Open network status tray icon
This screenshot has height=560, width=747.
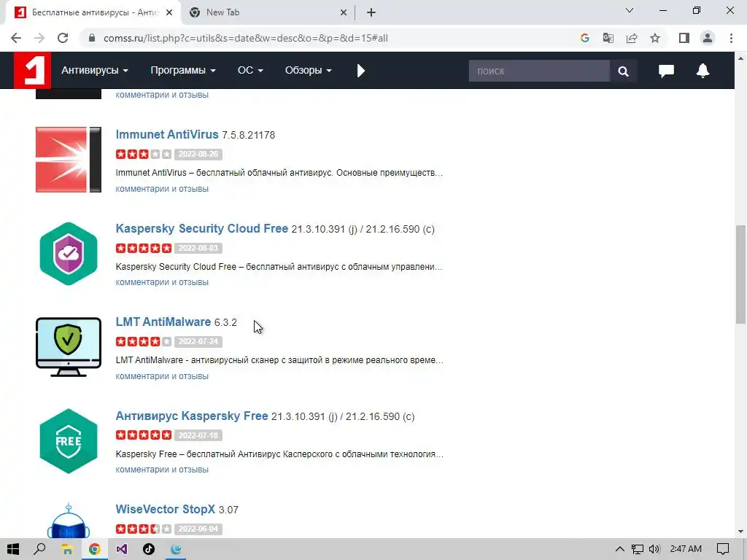pos(637,549)
